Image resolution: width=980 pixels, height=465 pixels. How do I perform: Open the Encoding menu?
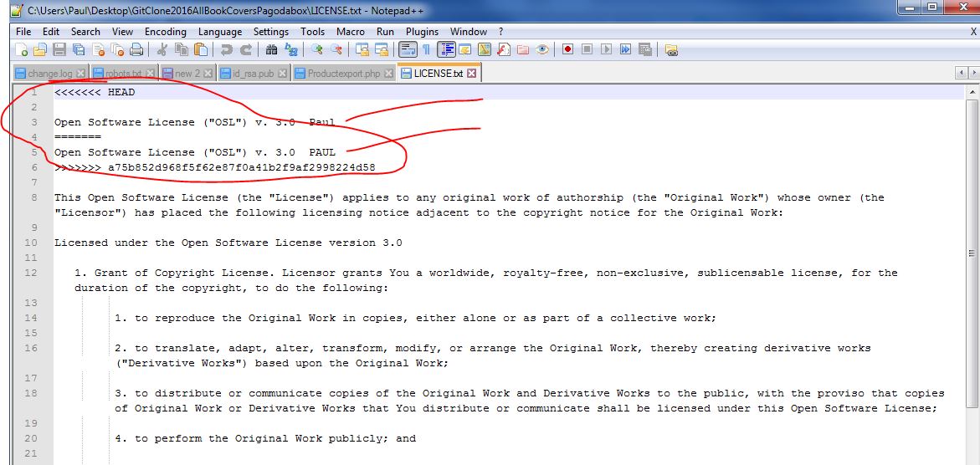tap(166, 32)
